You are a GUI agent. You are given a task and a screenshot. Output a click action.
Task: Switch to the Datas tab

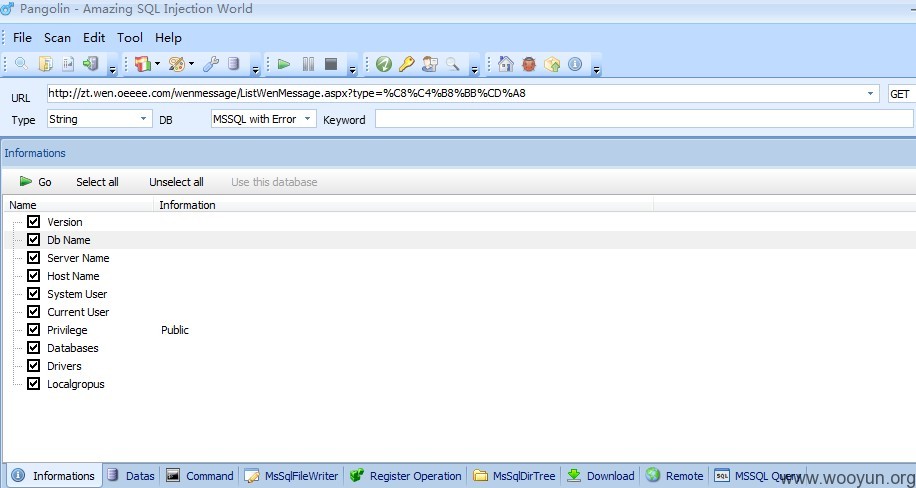131,476
